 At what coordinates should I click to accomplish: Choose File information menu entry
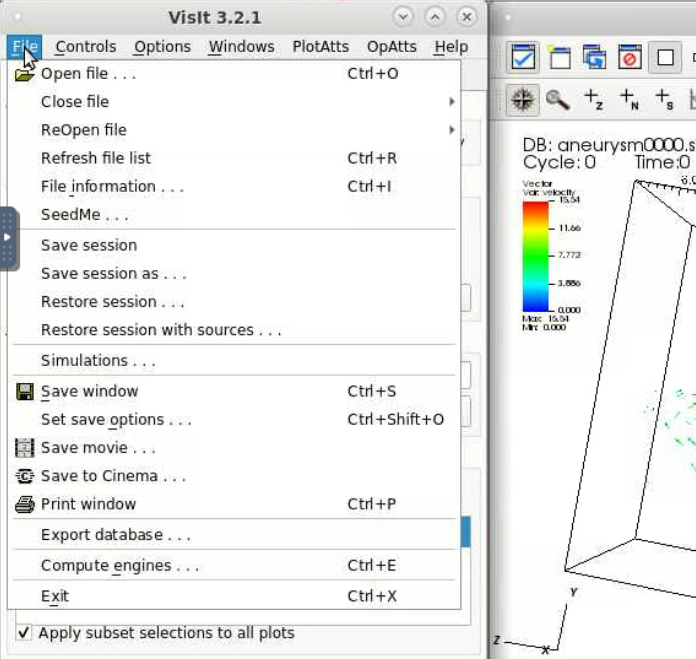click(x=234, y=186)
